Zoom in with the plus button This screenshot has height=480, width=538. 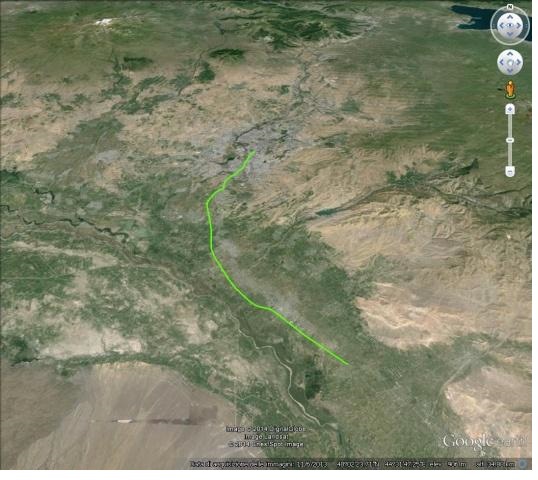click(510, 109)
